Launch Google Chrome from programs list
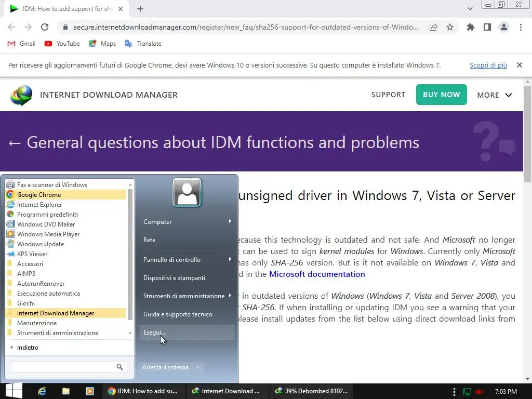The image size is (532, 399). (x=66, y=194)
